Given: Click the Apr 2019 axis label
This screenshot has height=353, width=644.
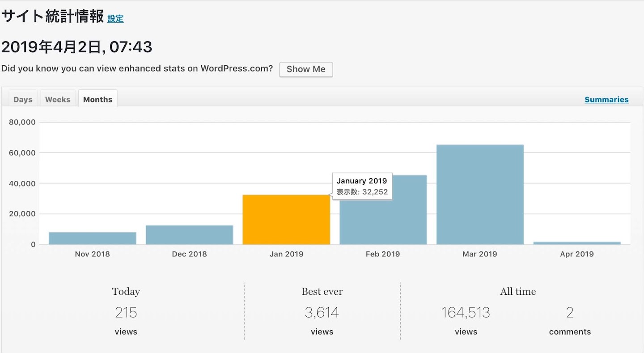Looking at the screenshot, I should pos(577,254).
